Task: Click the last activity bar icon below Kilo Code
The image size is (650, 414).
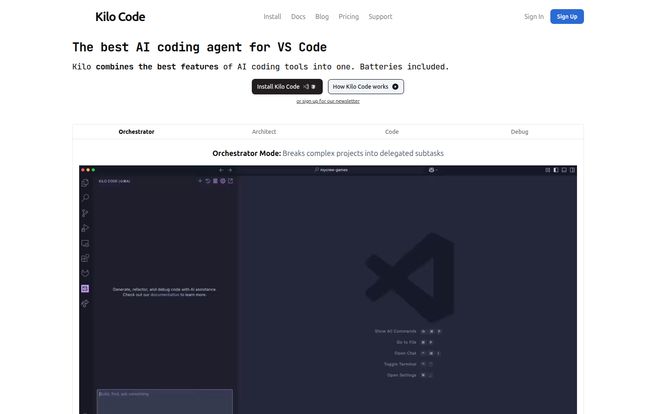Action: (85, 303)
